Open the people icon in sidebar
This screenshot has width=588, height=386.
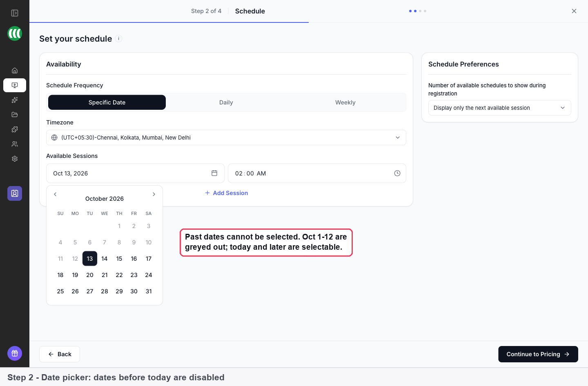click(x=15, y=144)
